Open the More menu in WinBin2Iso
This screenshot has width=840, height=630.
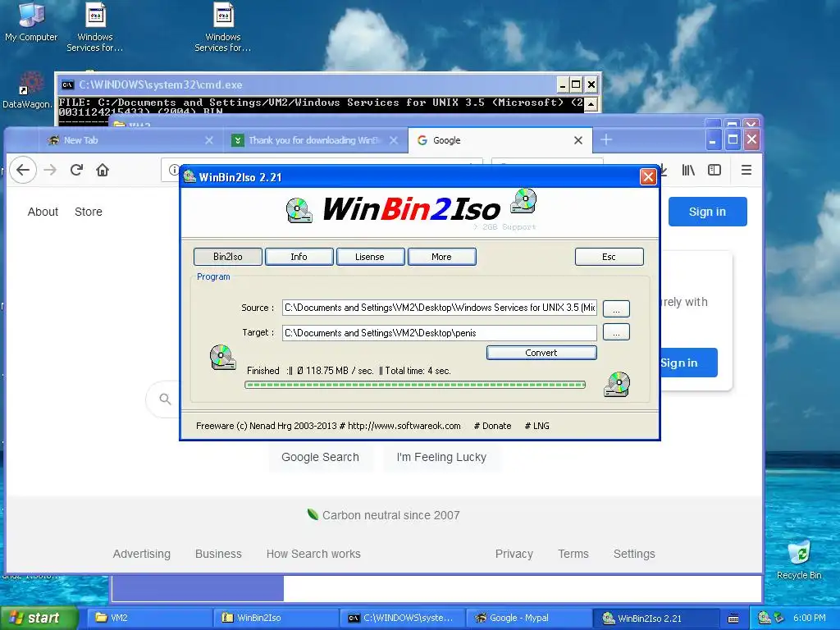[441, 257]
